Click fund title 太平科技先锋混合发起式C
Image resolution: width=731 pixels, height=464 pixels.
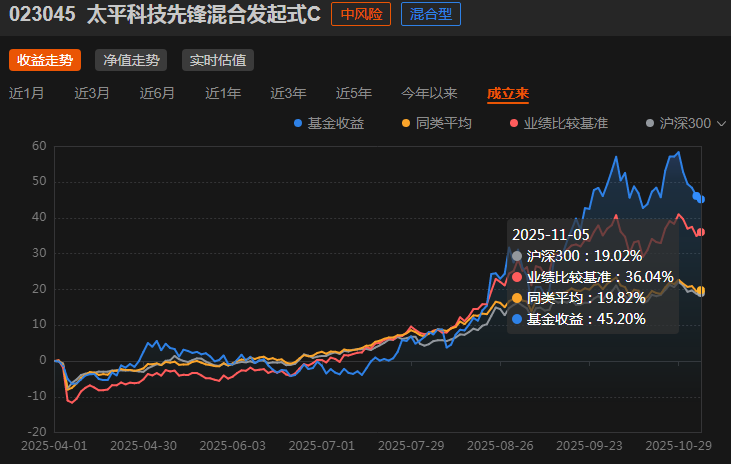click(x=203, y=14)
